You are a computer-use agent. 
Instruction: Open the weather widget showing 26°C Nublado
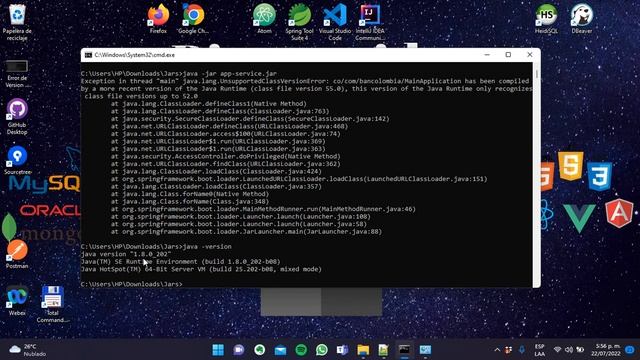(28, 350)
